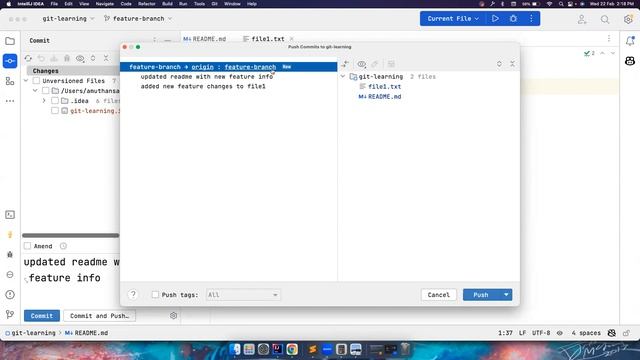Toggle the view options eye in Commit toolbar

click(x=80, y=59)
